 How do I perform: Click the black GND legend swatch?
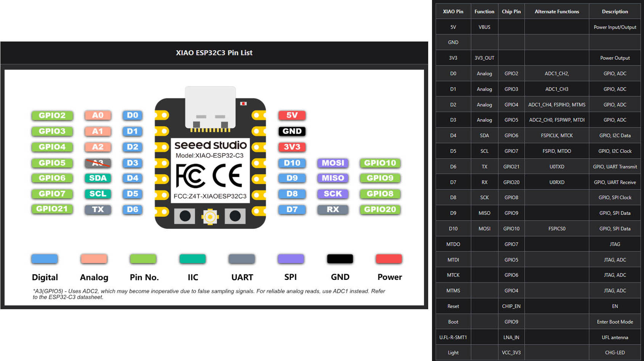pyautogui.click(x=340, y=259)
